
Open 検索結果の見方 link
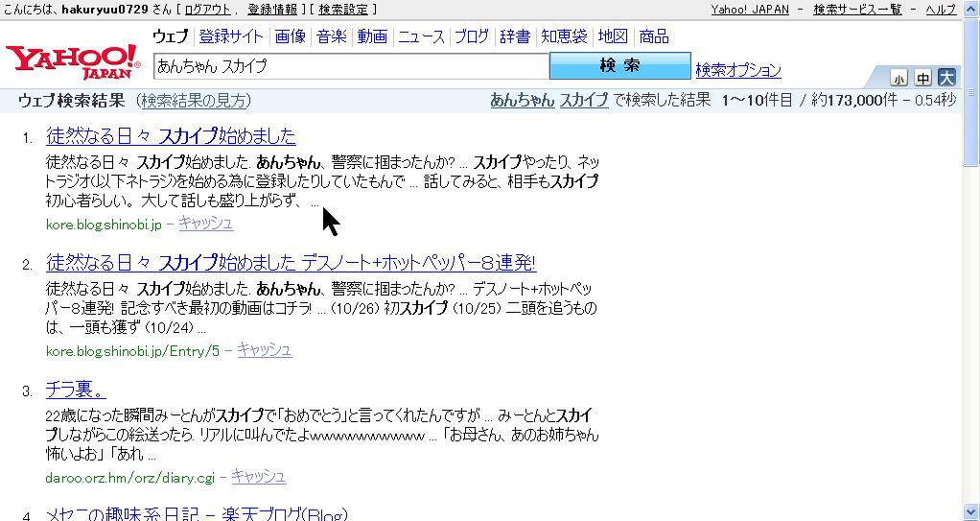coord(194,100)
